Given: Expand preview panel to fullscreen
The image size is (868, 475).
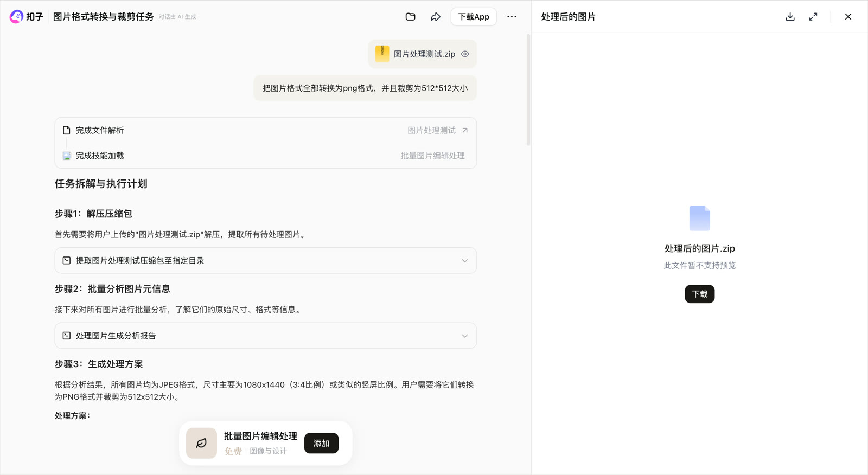Looking at the screenshot, I should coord(813,17).
